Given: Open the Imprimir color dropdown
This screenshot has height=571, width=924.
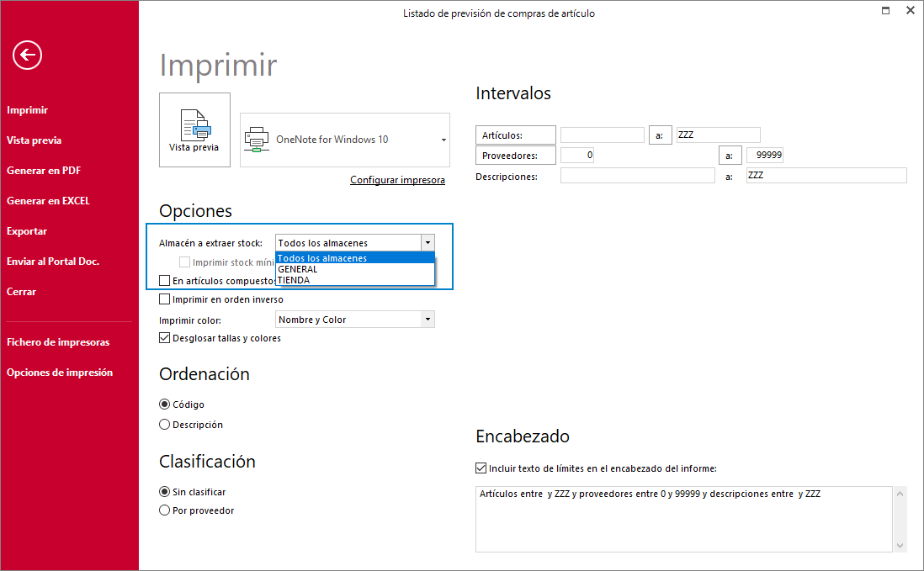Looking at the screenshot, I should pyautogui.click(x=427, y=320).
